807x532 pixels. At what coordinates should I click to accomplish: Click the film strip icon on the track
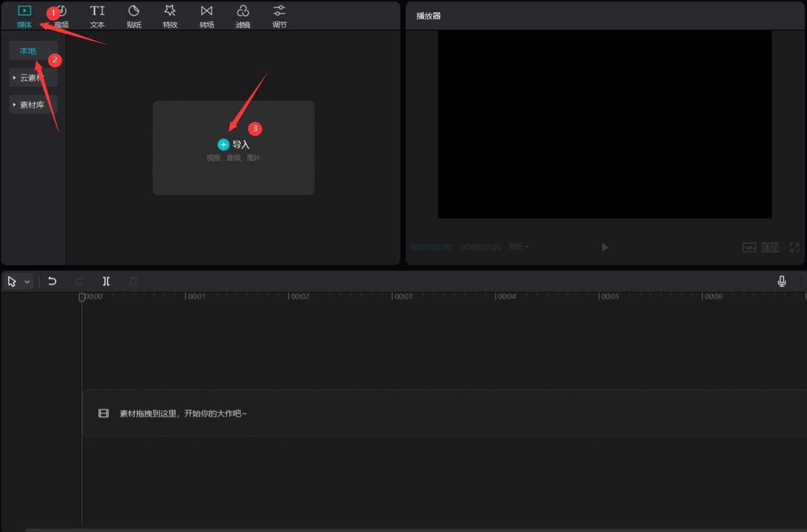tap(104, 413)
